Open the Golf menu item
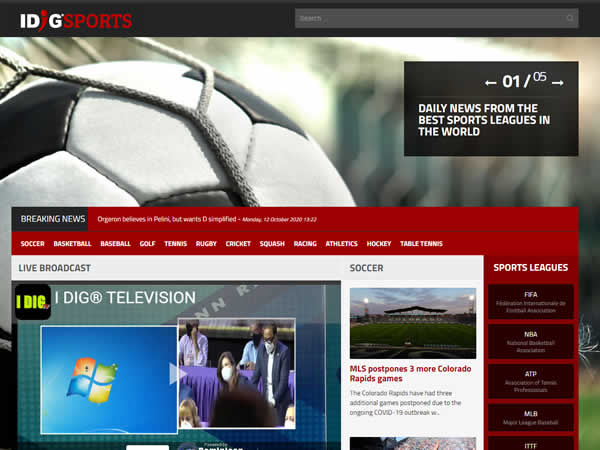 click(x=147, y=244)
